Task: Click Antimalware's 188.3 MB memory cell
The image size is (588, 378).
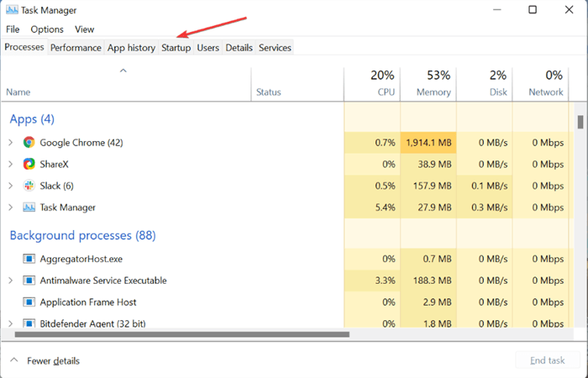Action: pos(428,281)
